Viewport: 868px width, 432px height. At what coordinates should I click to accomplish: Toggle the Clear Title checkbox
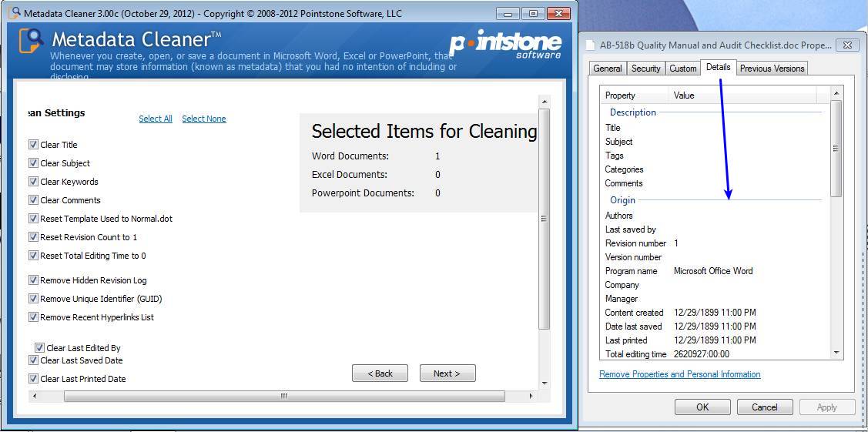tap(33, 145)
